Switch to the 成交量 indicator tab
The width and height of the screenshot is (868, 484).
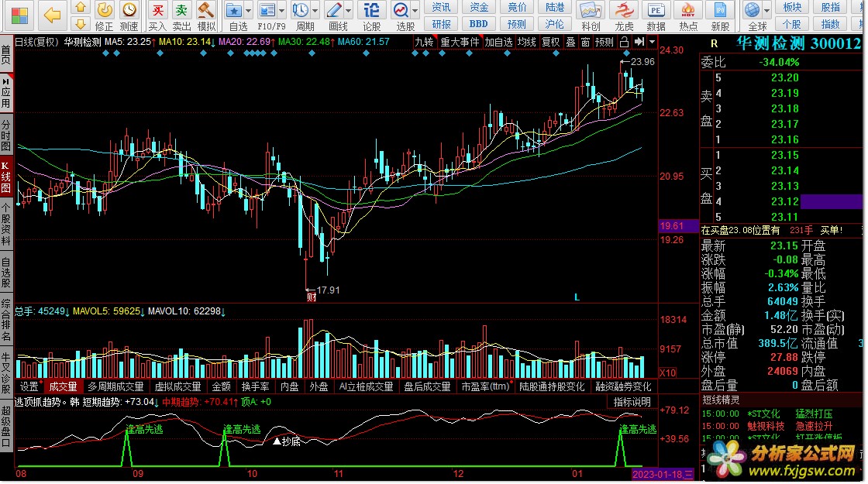tap(63, 386)
